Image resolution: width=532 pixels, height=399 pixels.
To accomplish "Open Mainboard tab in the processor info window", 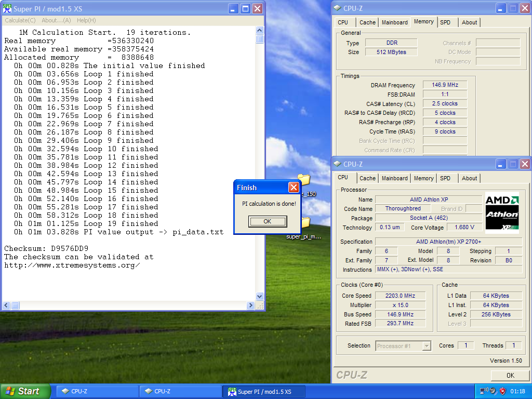I will click(394, 178).
